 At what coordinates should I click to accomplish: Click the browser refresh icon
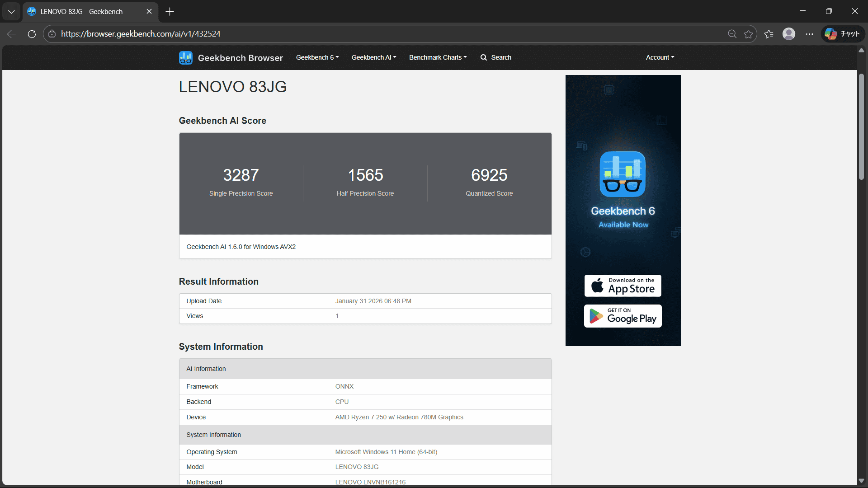tap(32, 34)
